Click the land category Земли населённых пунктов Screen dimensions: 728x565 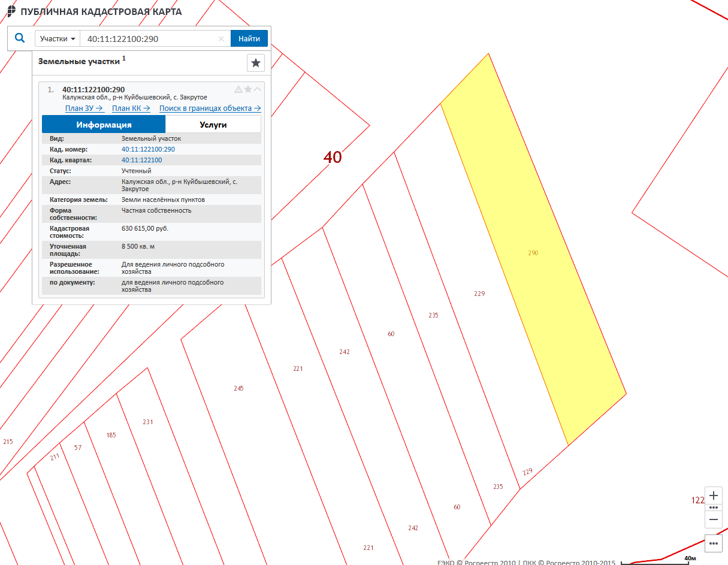(163, 200)
